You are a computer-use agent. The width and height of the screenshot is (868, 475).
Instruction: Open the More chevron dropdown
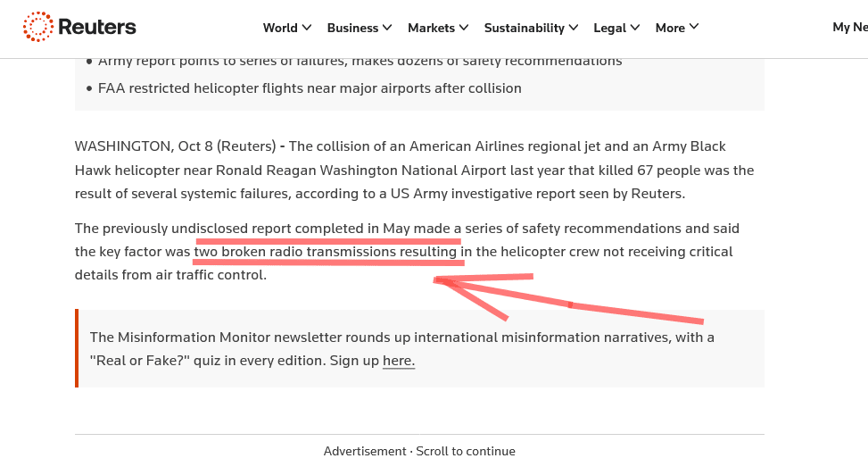[694, 27]
